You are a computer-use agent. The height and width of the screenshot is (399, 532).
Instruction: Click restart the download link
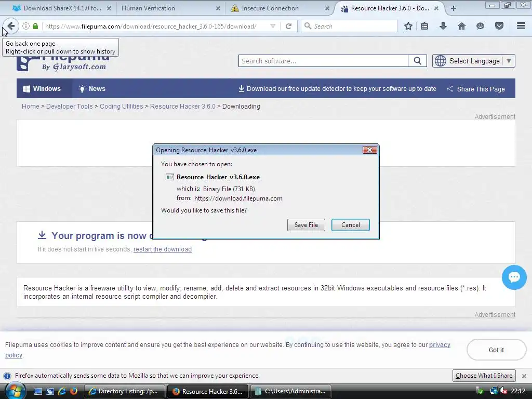point(163,249)
